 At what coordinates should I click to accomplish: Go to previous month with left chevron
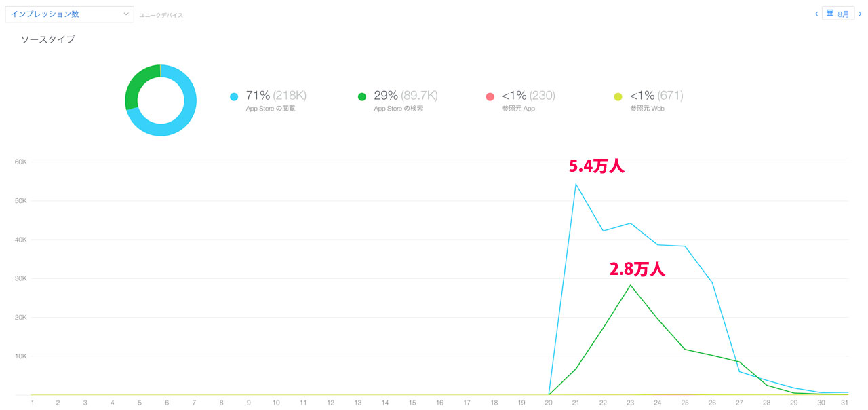click(x=816, y=14)
